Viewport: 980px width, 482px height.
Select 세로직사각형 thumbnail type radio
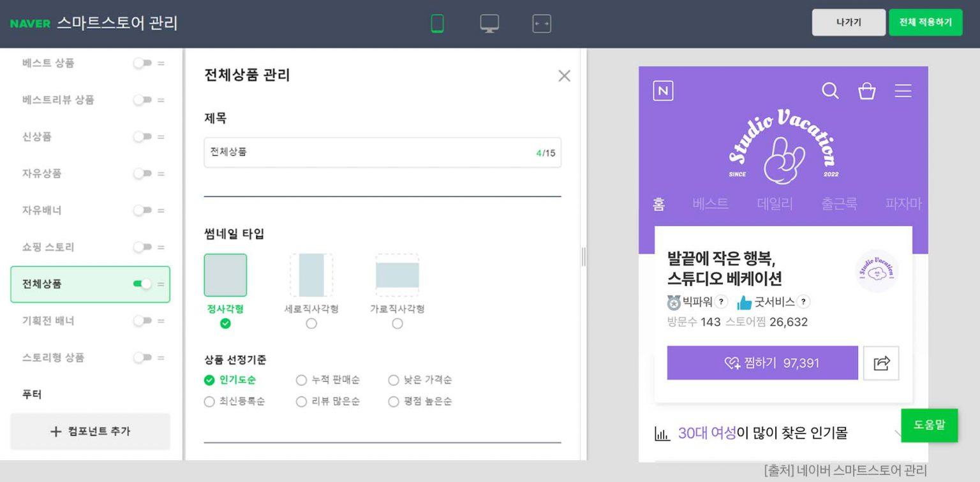coord(311,323)
